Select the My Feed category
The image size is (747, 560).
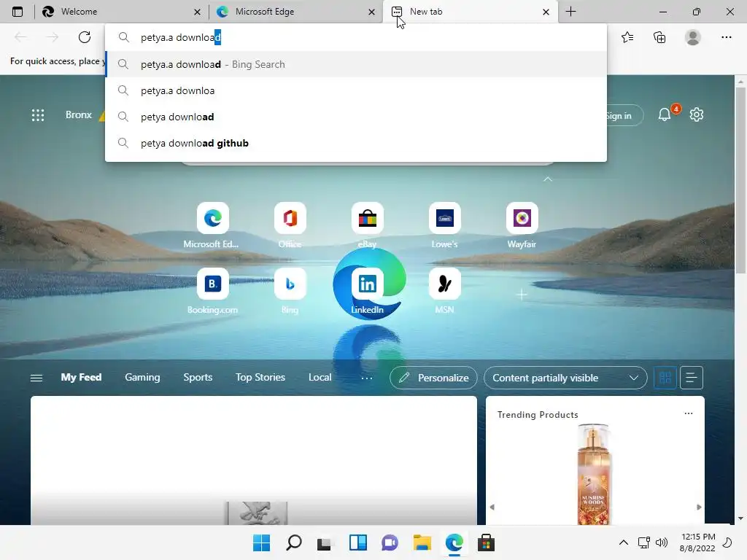[81, 377]
